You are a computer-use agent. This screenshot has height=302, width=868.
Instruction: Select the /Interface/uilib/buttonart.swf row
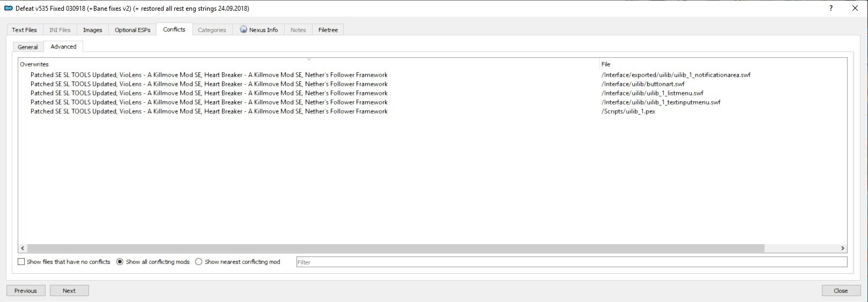pos(433,84)
